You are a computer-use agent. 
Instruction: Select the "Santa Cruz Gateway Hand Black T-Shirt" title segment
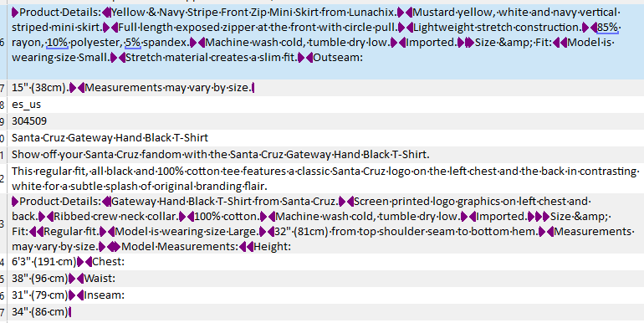[325, 138]
